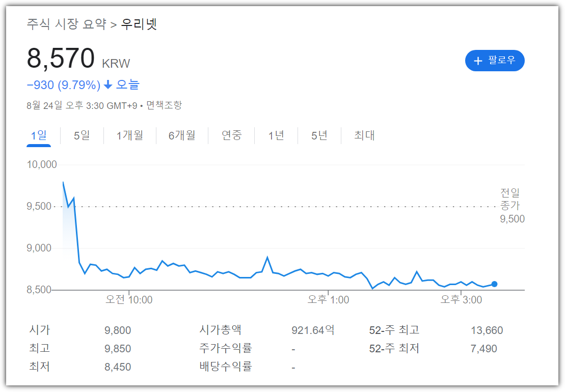Click the 시가 value 9,800
This screenshot has width=565, height=392.
pos(118,330)
